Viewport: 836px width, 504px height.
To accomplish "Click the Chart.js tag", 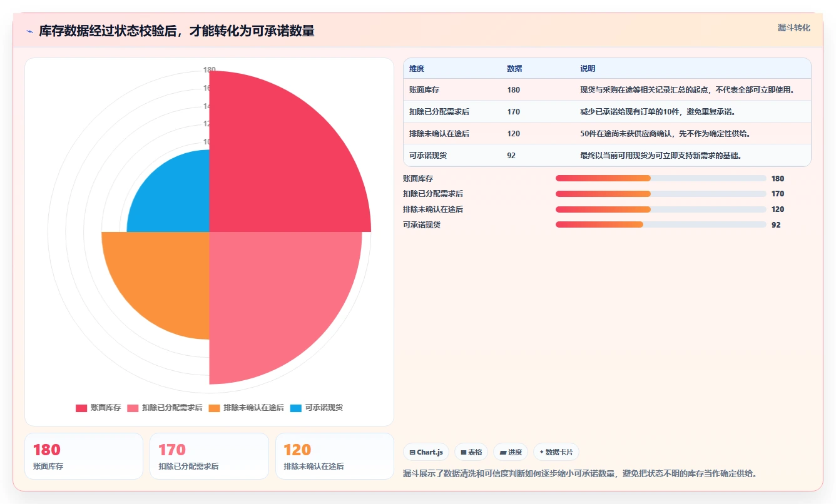I will coord(426,452).
